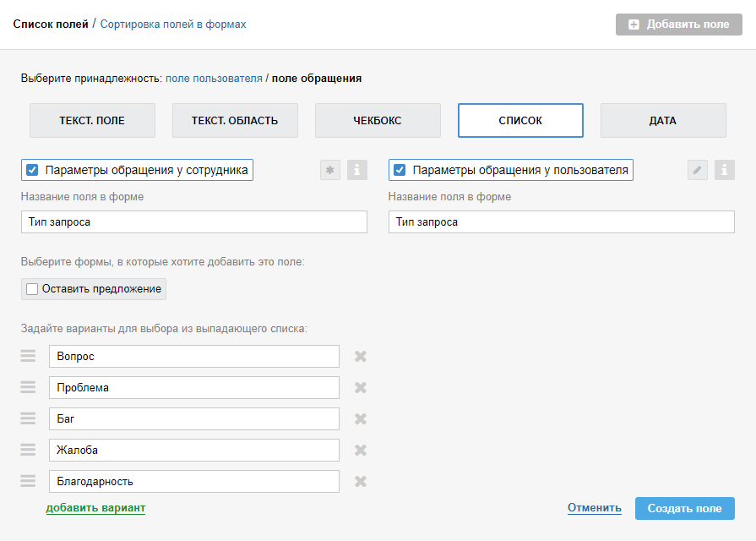Select the 'СПИСОК' field type tab
Image resolution: width=756 pixels, height=541 pixels.
pyautogui.click(x=520, y=121)
